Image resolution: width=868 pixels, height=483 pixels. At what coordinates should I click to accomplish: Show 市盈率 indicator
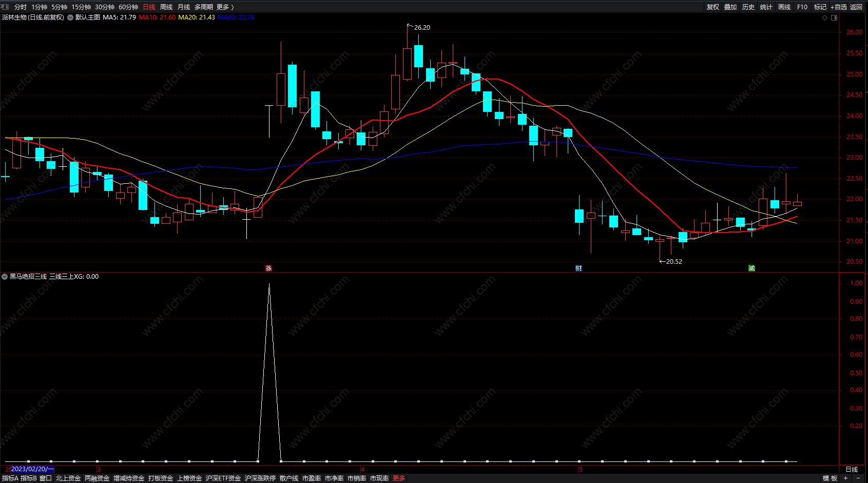[312, 478]
